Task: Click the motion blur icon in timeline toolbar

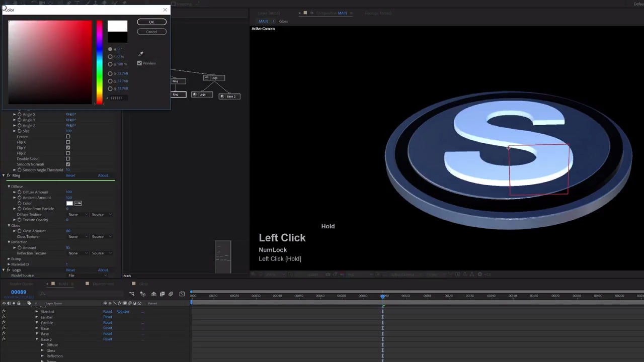Action: 171,294
